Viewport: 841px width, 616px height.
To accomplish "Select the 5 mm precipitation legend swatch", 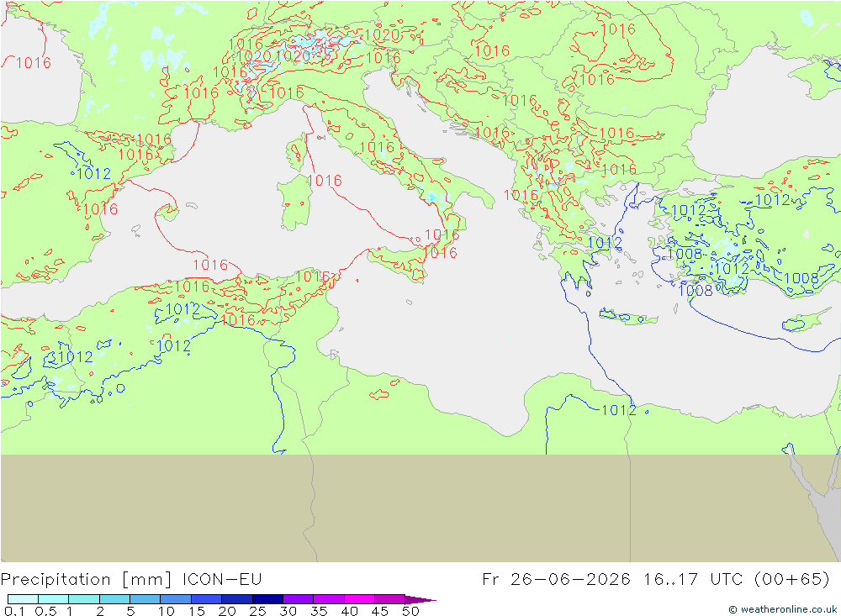I will 145,599.
